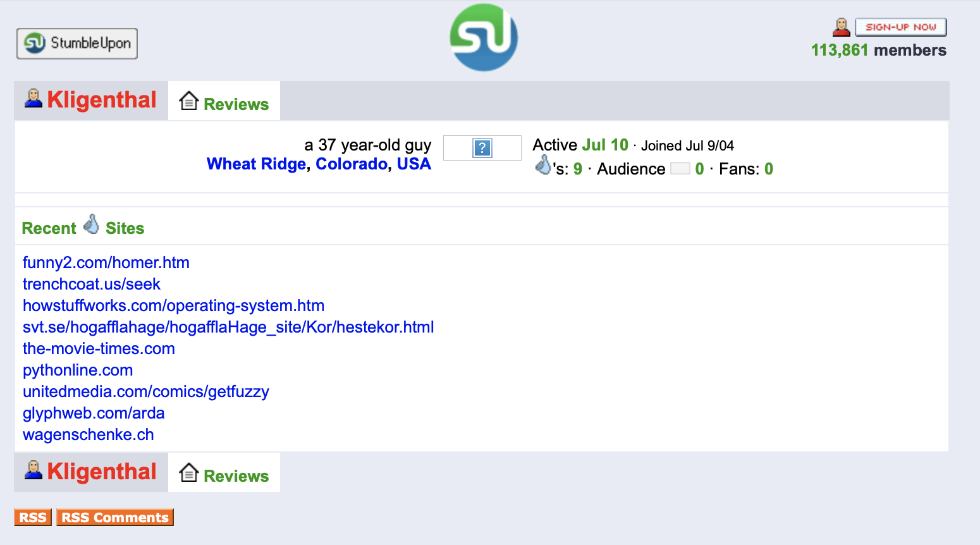980x545 pixels.
Task: Visit the howstuffworks.com operating-system link
Action: [x=173, y=306]
